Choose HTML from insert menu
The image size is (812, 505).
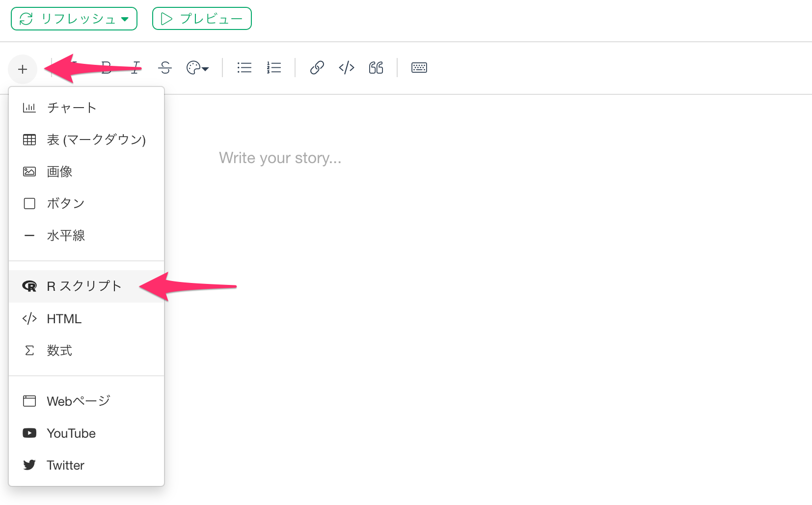(86, 319)
